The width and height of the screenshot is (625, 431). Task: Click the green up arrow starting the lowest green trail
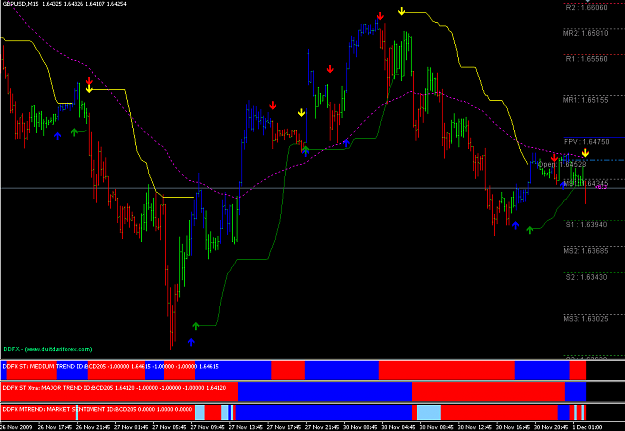pos(195,326)
